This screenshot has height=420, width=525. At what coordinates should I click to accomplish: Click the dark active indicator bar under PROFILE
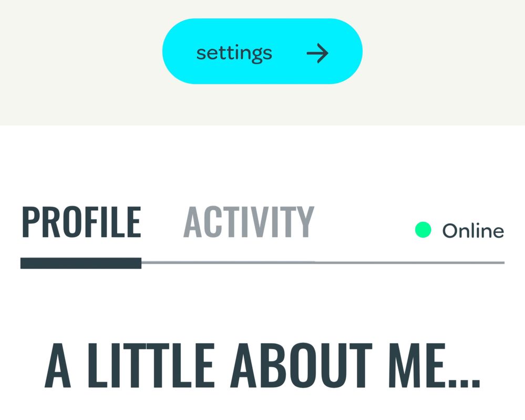click(x=81, y=263)
